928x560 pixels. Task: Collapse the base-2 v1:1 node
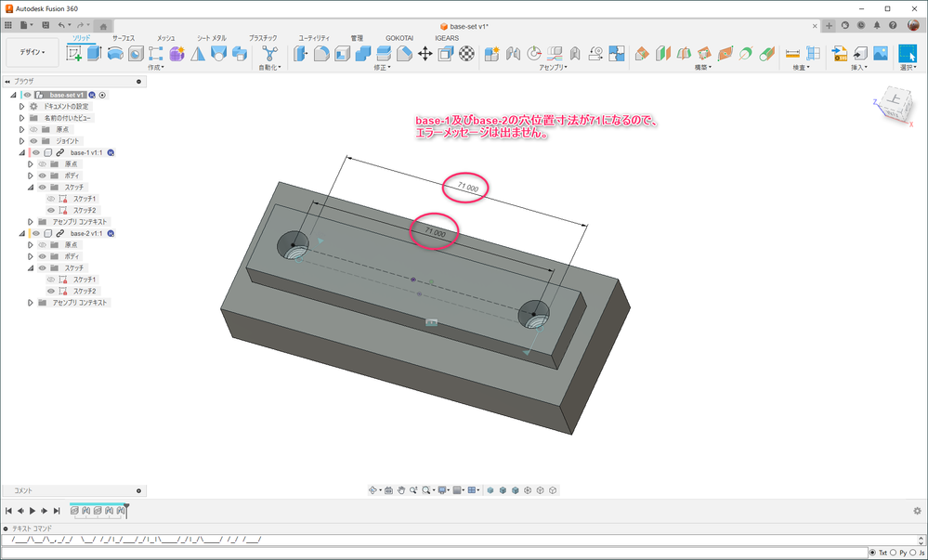tap(22, 233)
